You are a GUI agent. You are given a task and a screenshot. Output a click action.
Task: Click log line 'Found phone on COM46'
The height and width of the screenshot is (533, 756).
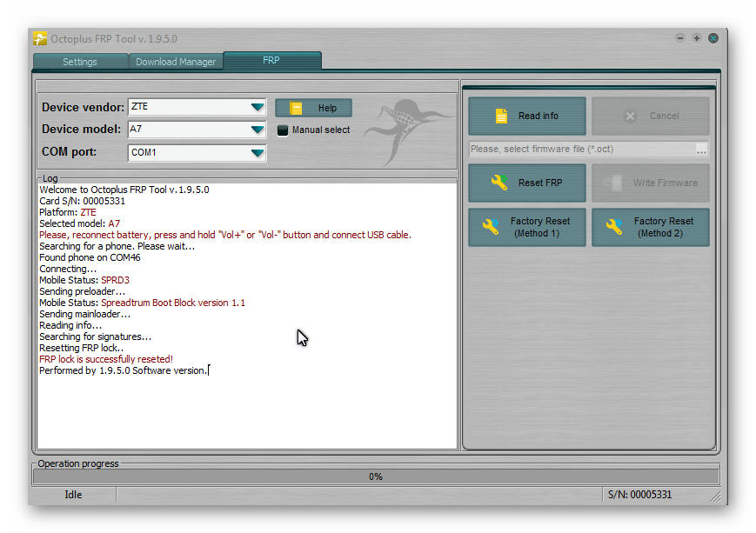90,257
